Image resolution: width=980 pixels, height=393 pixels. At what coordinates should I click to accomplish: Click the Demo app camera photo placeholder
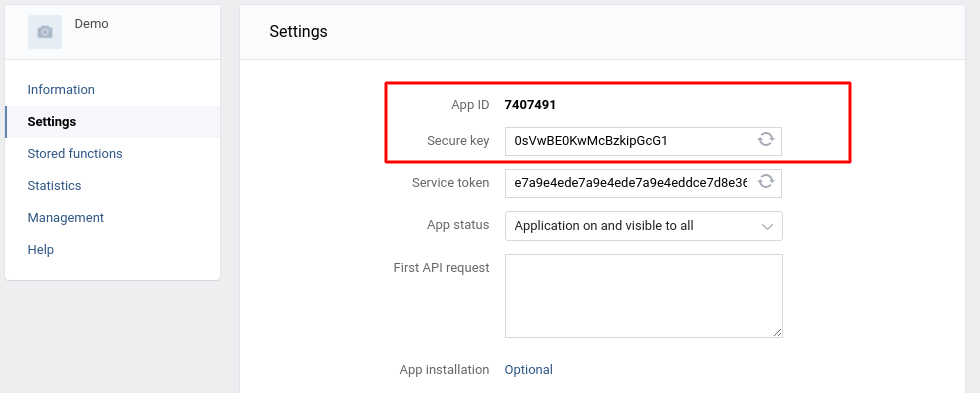click(45, 32)
